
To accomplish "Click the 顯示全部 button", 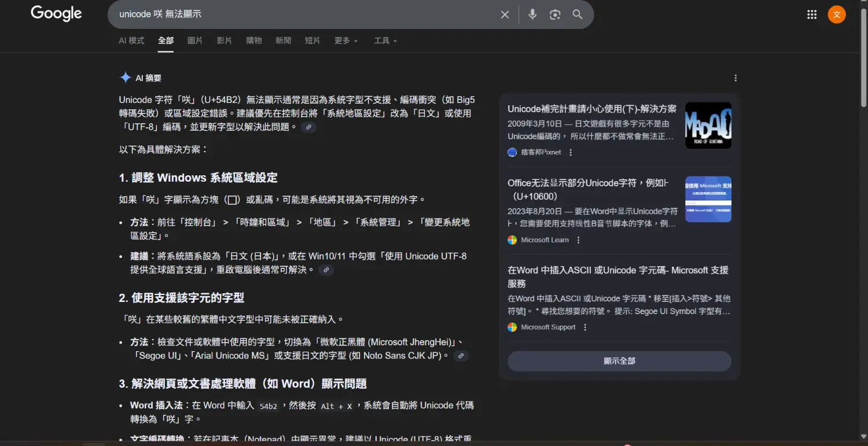I will coord(619,361).
